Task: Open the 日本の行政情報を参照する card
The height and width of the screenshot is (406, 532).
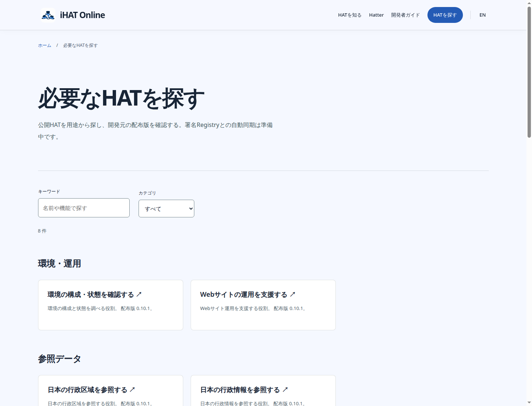Action: coord(263,390)
